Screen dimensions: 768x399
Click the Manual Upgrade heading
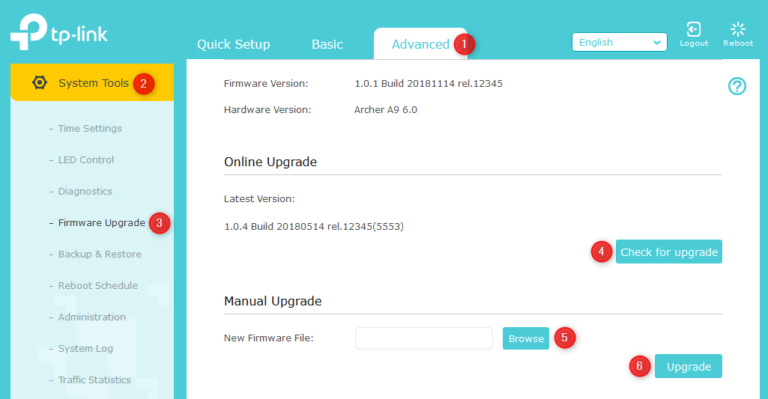tap(273, 301)
